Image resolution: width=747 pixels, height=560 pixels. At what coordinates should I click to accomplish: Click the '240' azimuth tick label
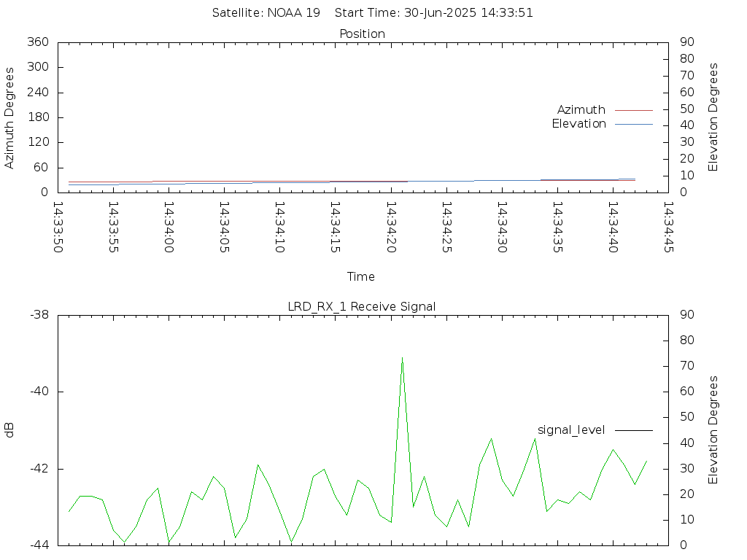click(x=38, y=92)
